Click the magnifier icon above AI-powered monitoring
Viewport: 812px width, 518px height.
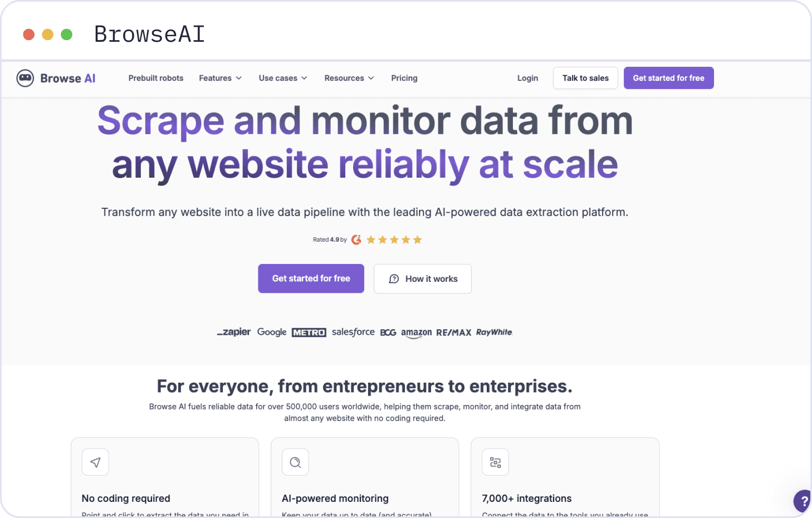click(x=295, y=462)
